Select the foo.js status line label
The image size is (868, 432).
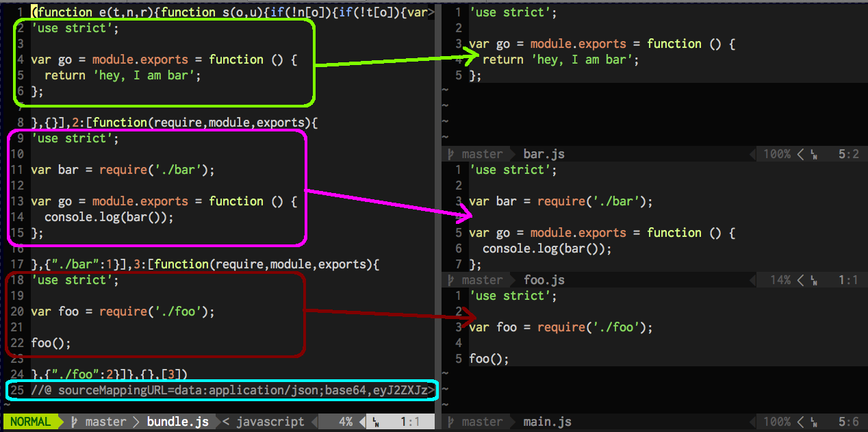point(544,280)
